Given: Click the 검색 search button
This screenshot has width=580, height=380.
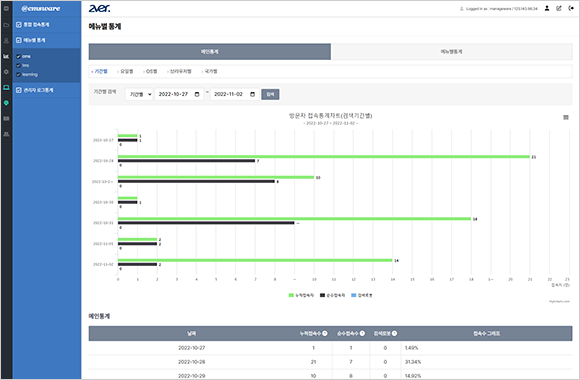Looking at the screenshot, I should coord(270,94).
